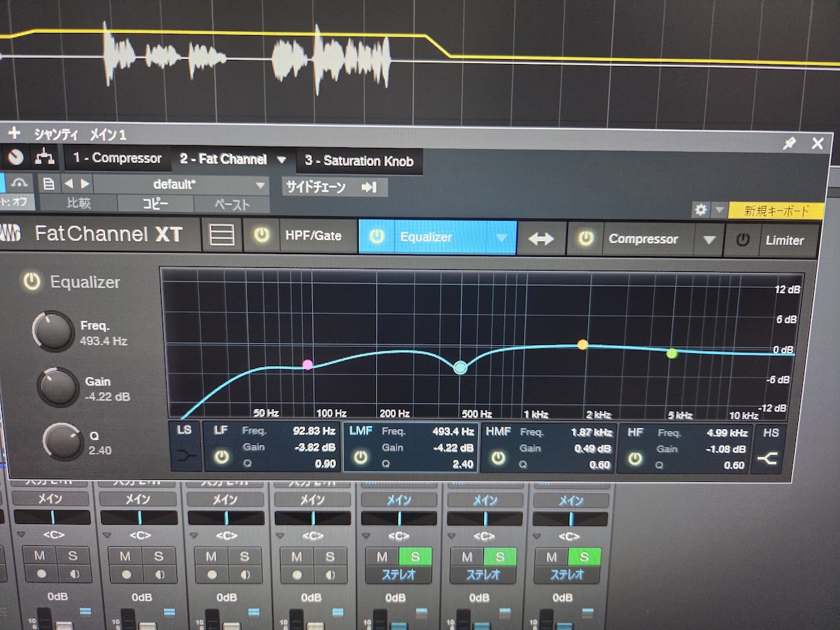Click the HMF frequency value 1.87 kHz
The image size is (840, 630).
point(591,432)
